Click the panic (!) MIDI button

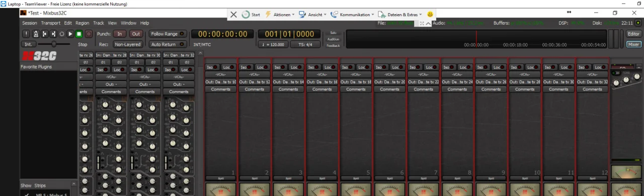tap(26, 34)
